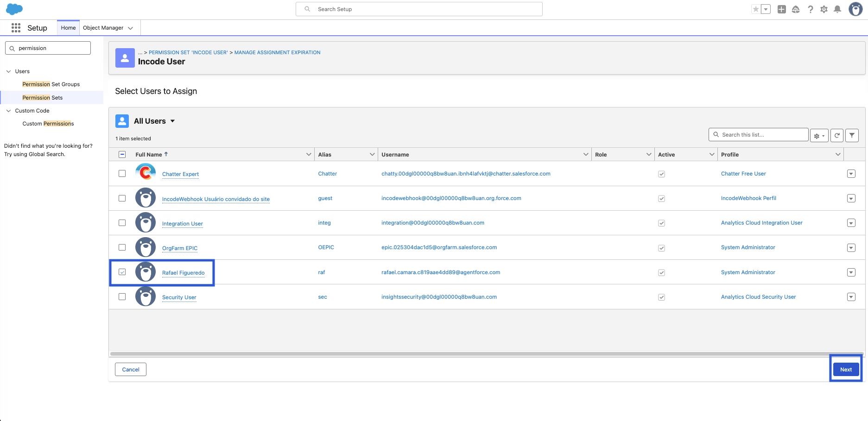Open Permission Sets in sidebar
868x421 pixels.
click(x=43, y=98)
